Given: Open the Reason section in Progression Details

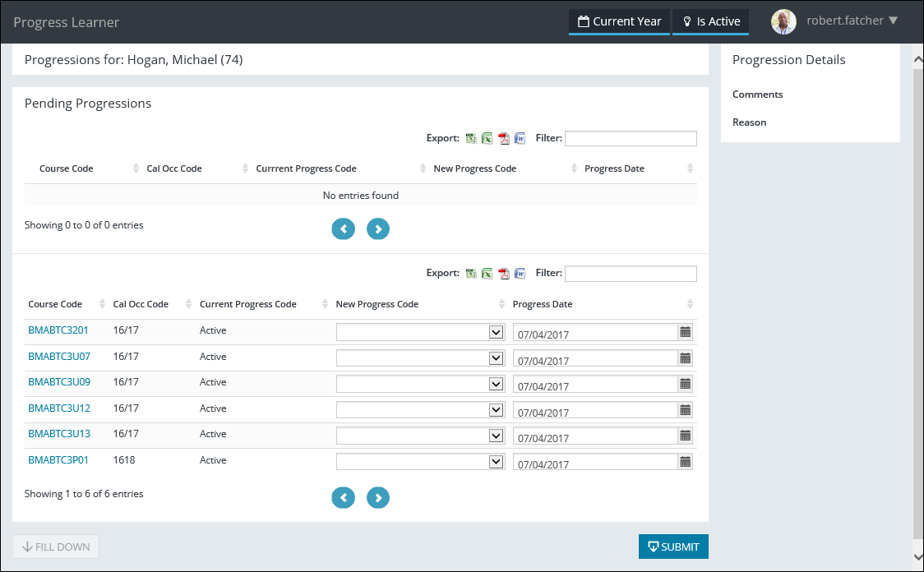Looking at the screenshot, I should pos(749,122).
